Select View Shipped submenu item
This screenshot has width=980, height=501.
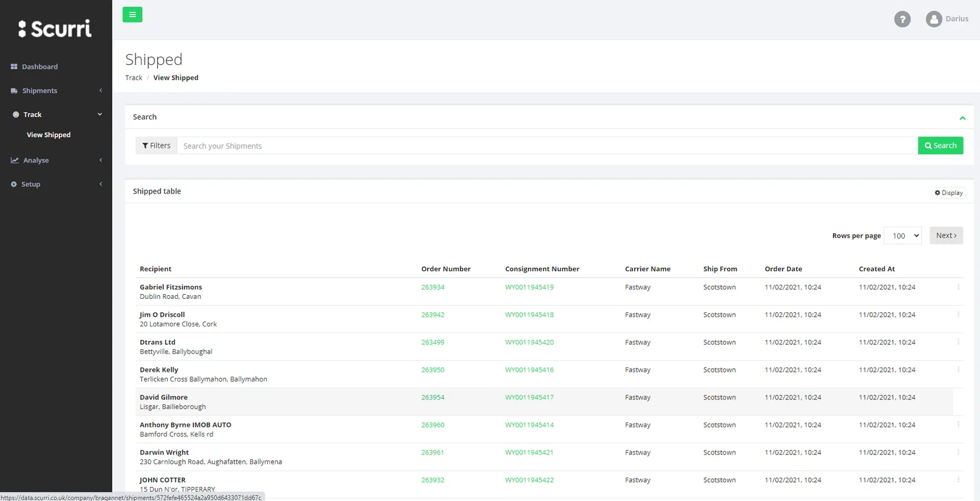click(x=48, y=135)
